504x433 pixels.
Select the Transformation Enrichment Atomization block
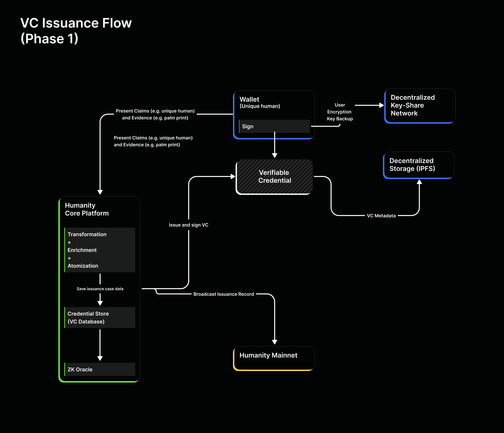coord(100,250)
